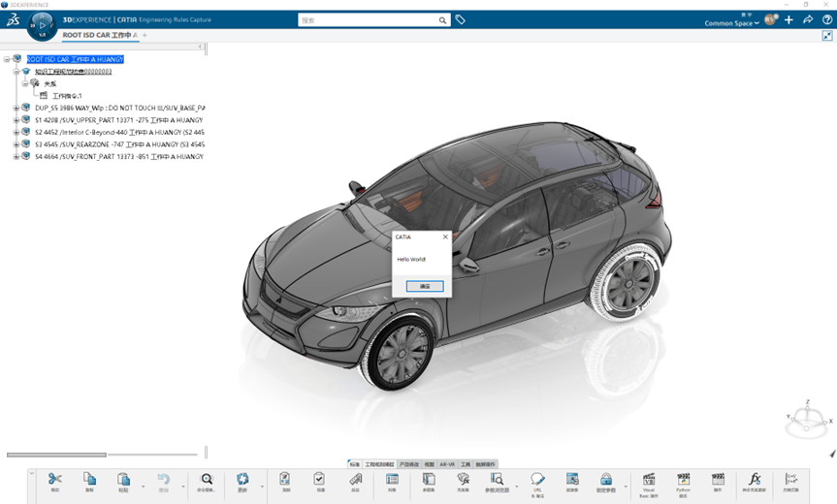Switch to the product modification tab
Screen dimensions: 837x504
(409, 464)
